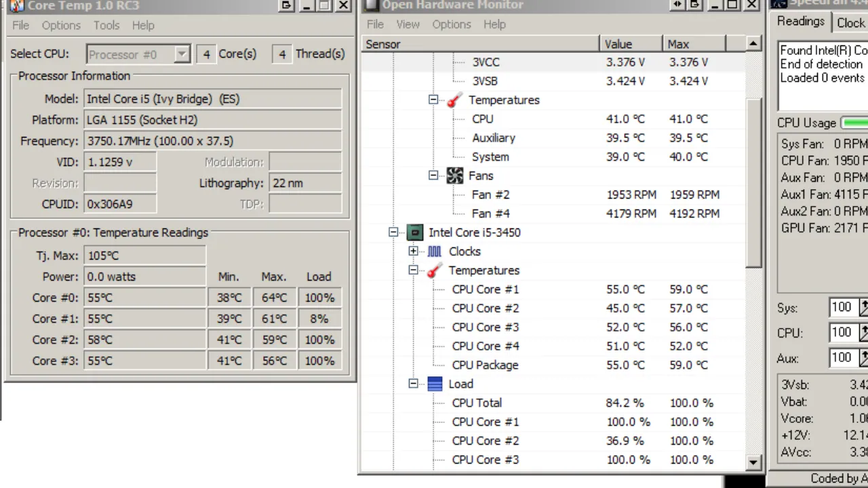Click scroll down arrow in Open Hardware Monitor
This screenshot has height=488, width=868.
point(753,462)
